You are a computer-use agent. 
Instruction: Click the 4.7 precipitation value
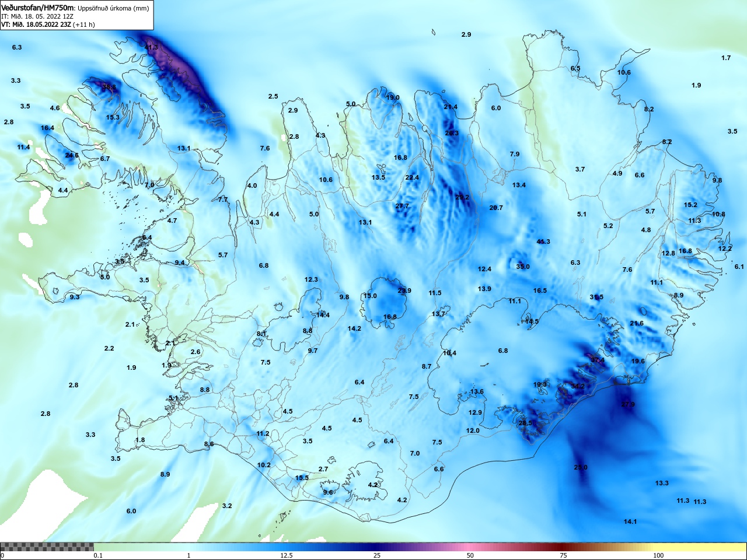(x=172, y=220)
